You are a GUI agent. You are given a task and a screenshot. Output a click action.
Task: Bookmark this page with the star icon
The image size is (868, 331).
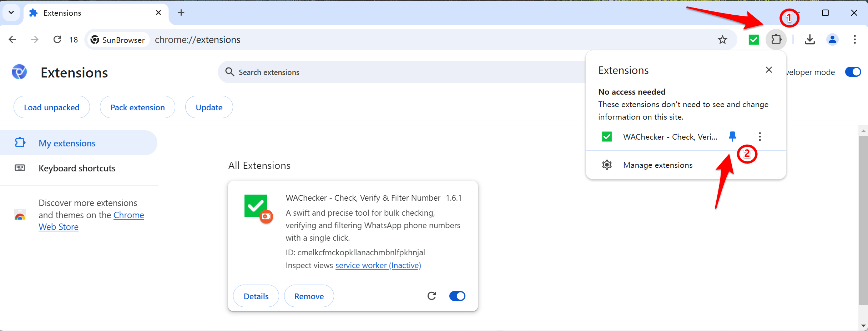[722, 40]
